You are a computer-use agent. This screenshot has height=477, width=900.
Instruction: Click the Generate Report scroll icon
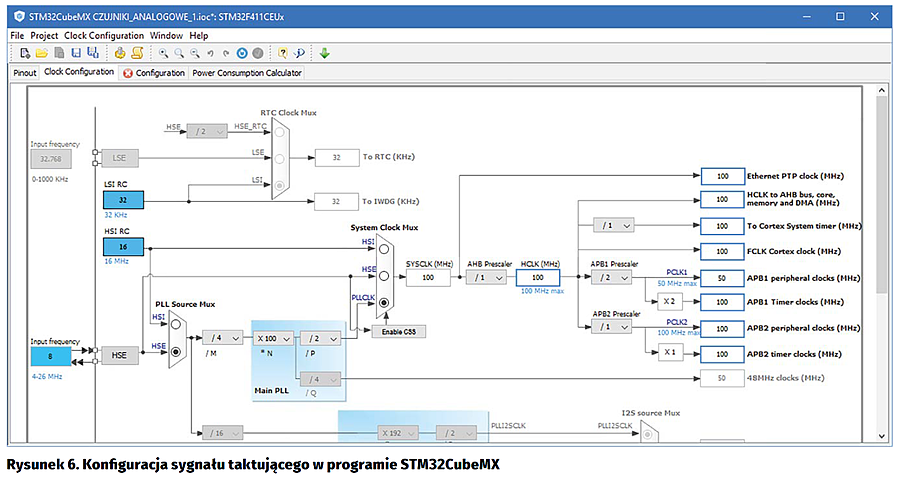pos(136,52)
